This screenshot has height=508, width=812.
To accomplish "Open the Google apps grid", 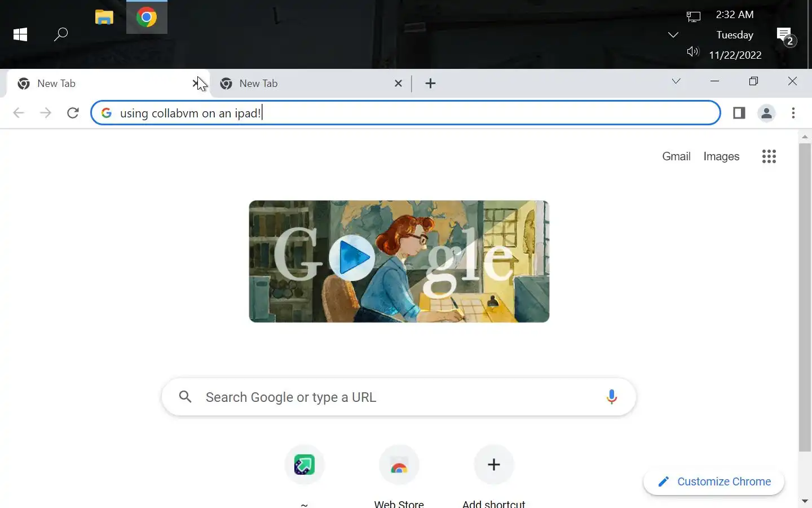I will tap(769, 156).
